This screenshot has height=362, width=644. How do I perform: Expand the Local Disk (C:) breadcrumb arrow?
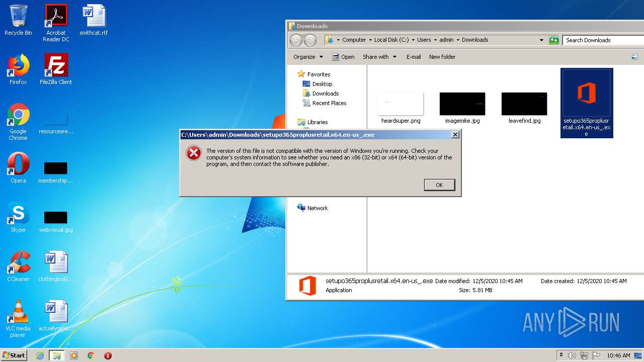[x=413, y=40]
